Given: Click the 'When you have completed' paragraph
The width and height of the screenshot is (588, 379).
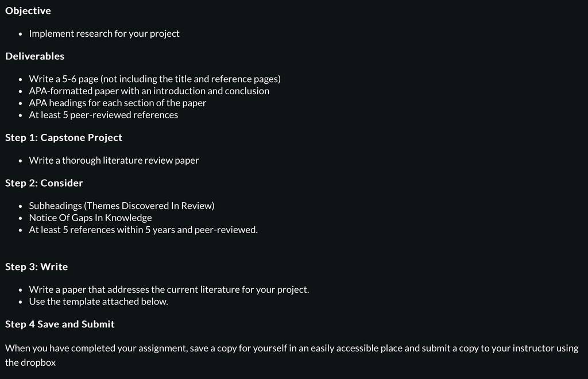Looking at the screenshot, I should click(x=292, y=355).
